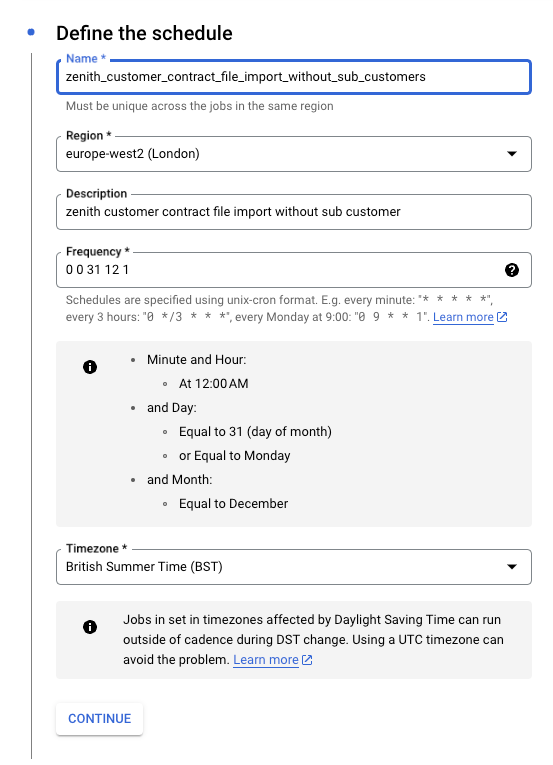
Task: Click the Frequency help question mark icon
Action: click(x=512, y=270)
